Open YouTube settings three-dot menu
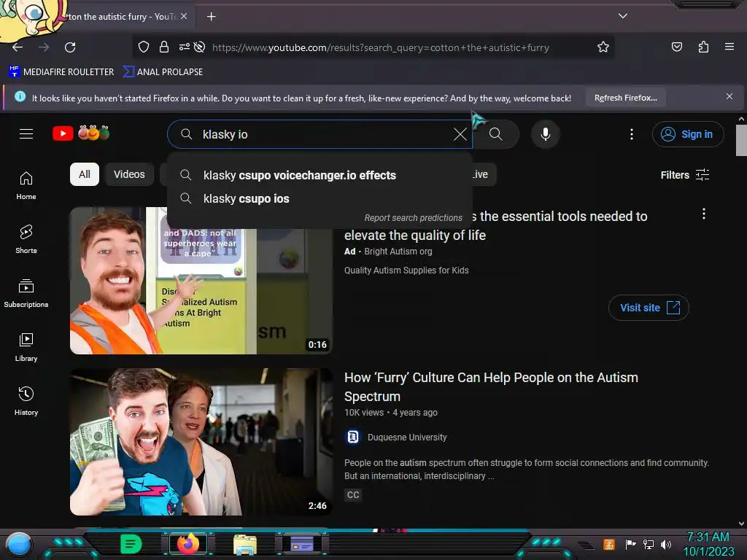 (x=632, y=134)
